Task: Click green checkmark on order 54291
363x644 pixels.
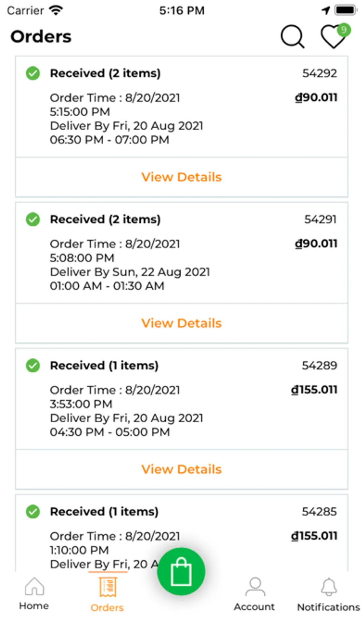Action: [33, 219]
